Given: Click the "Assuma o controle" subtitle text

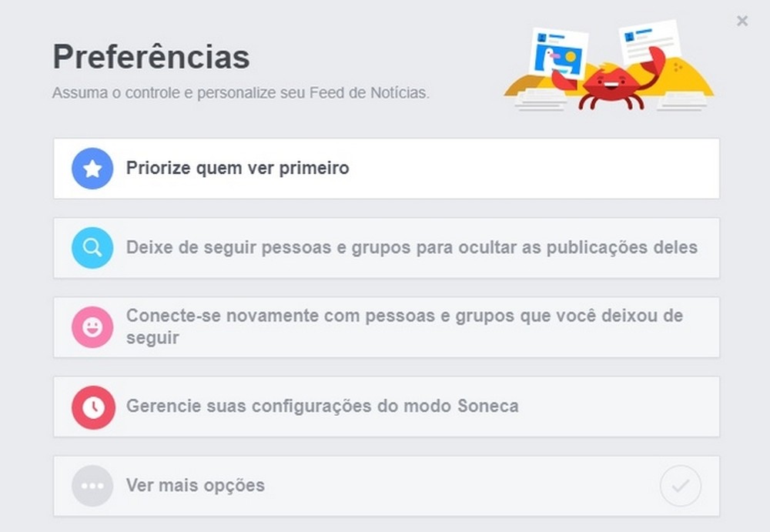Looking at the screenshot, I should tap(240, 93).
